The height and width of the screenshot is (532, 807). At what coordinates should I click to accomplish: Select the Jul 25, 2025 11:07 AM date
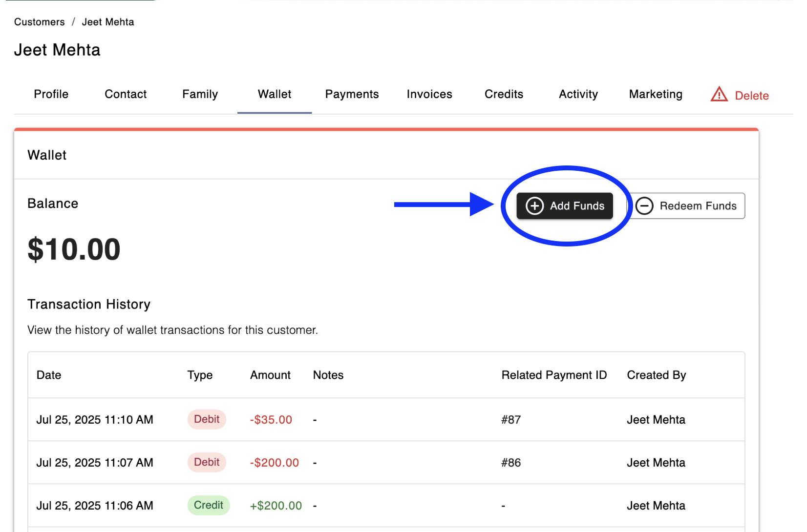[x=95, y=463]
